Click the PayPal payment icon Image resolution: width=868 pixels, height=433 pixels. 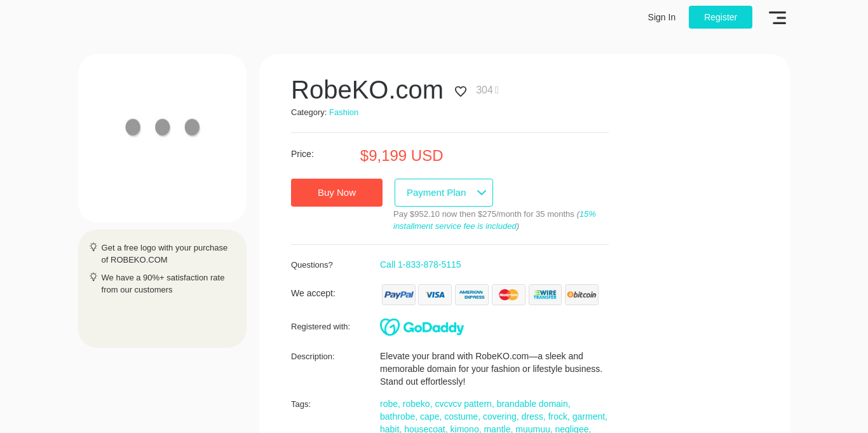click(x=398, y=295)
